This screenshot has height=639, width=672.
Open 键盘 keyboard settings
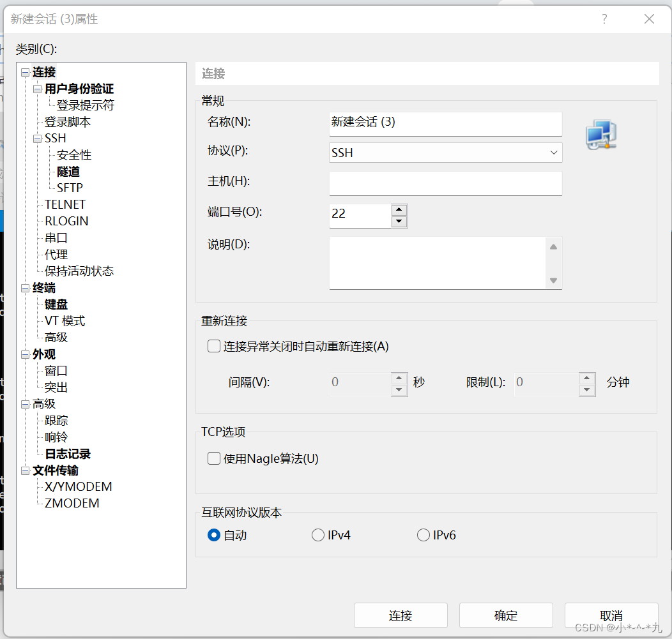55,304
